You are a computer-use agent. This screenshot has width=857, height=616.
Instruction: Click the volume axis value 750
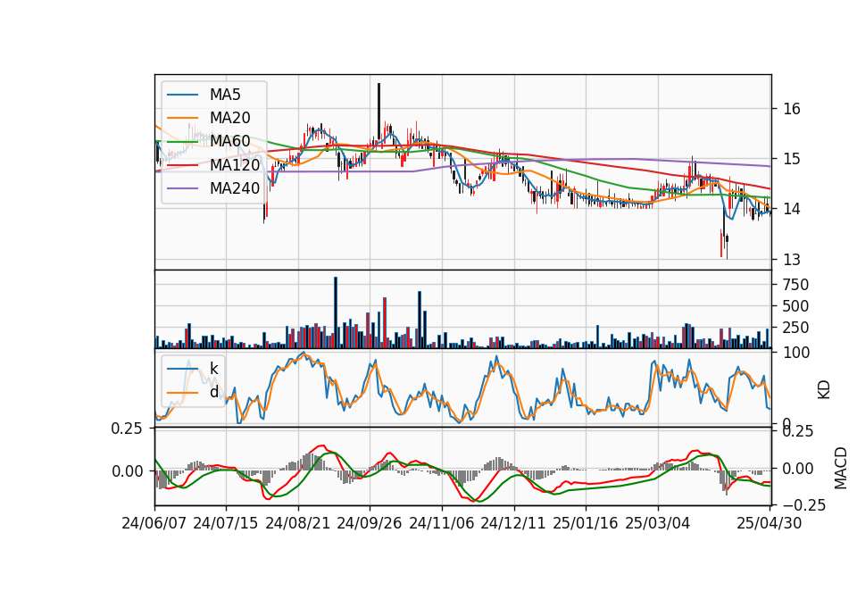[x=795, y=285]
